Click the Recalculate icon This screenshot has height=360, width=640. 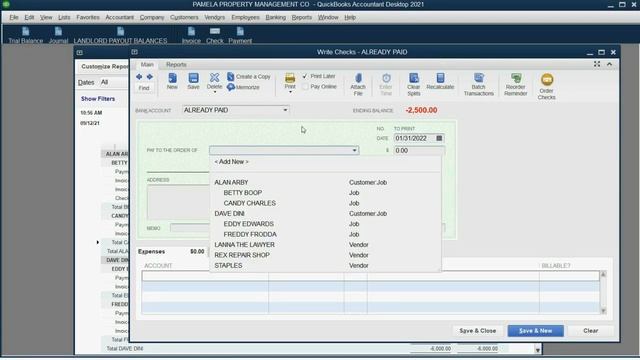pos(440,81)
